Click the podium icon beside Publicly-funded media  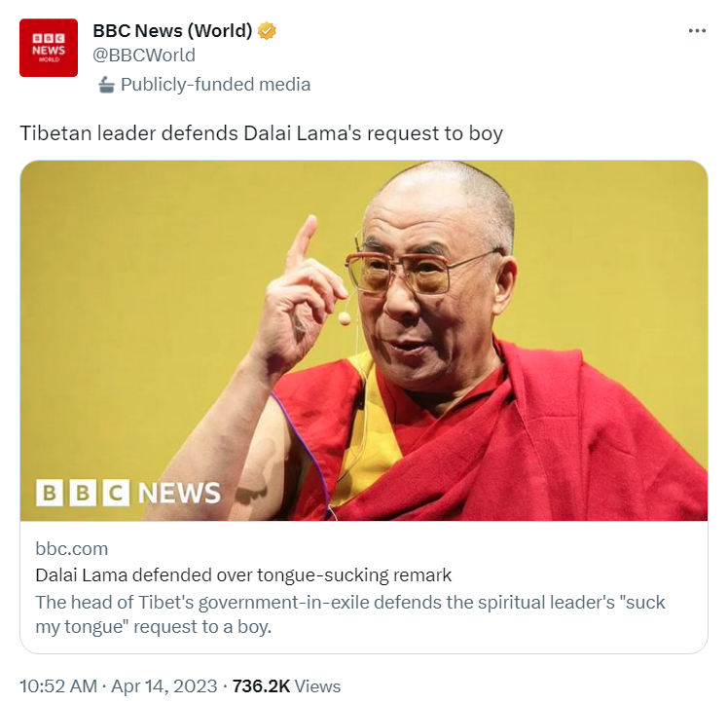tap(106, 85)
